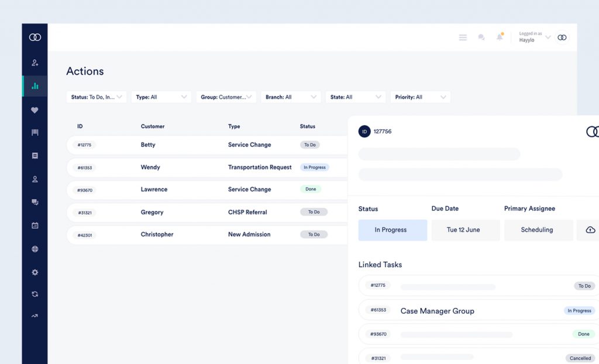599x364 pixels.
Task: Open the trending analytics sidebar icon
Action: coord(35,316)
